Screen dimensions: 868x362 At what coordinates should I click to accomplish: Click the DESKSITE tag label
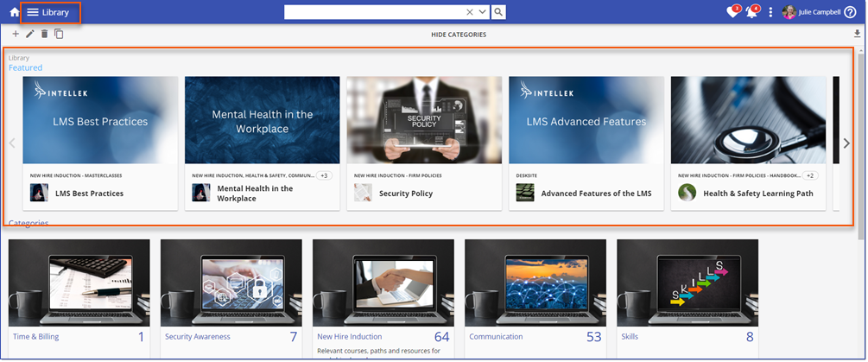click(x=527, y=175)
